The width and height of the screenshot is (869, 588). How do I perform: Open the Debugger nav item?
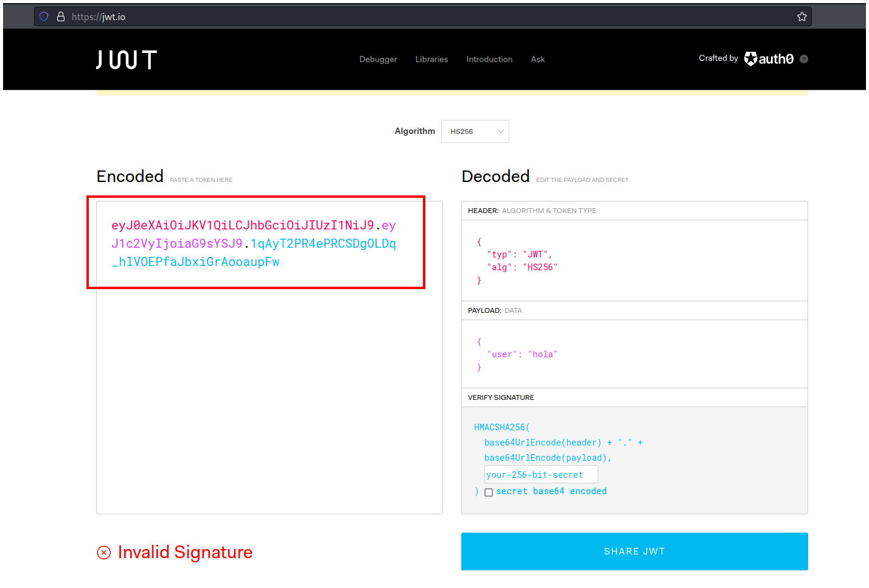point(378,59)
